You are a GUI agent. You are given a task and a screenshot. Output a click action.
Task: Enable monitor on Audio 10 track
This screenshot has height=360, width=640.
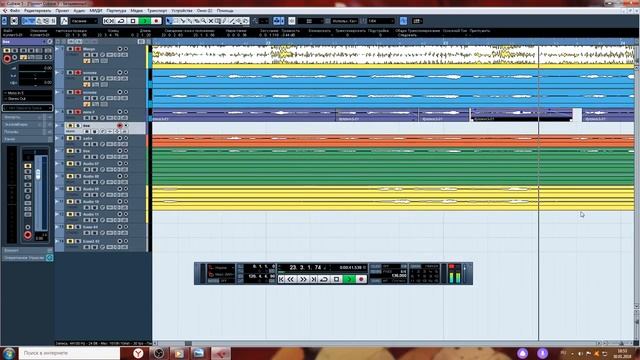[126, 202]
